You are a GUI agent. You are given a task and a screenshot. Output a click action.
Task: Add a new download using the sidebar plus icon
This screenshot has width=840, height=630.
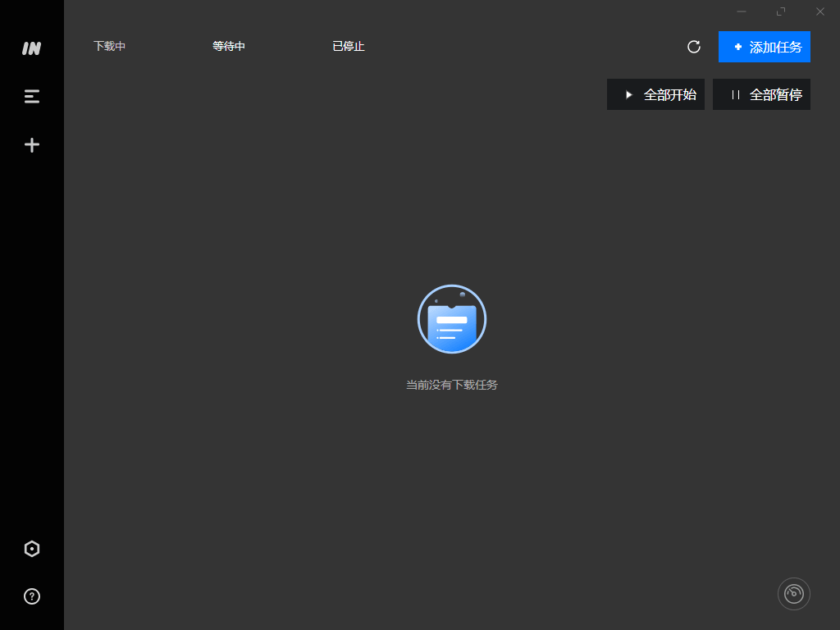pos(31,144)
